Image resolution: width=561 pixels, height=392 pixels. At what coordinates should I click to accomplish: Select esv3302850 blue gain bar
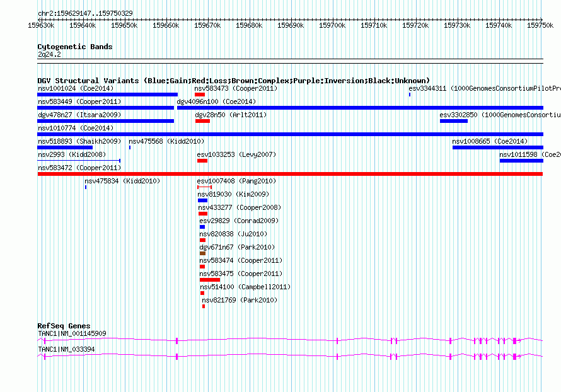click(454, 121)
